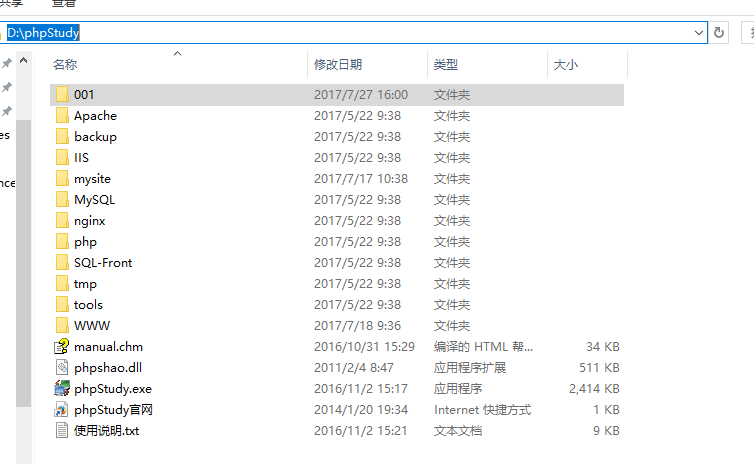Screen dimensions: 754x464
Task: Select the backup folder icon
Action: (62, 137)
